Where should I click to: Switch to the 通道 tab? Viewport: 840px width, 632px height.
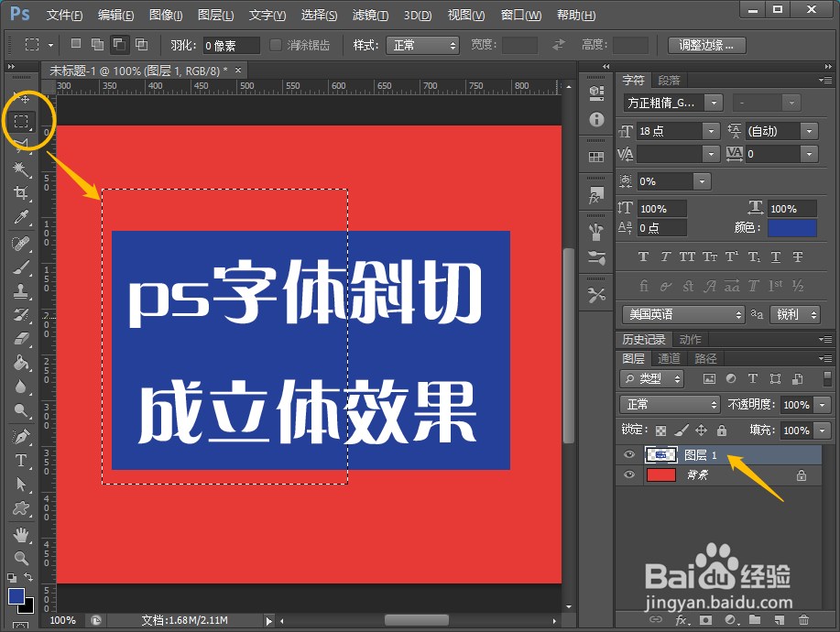tap(668, 358)
